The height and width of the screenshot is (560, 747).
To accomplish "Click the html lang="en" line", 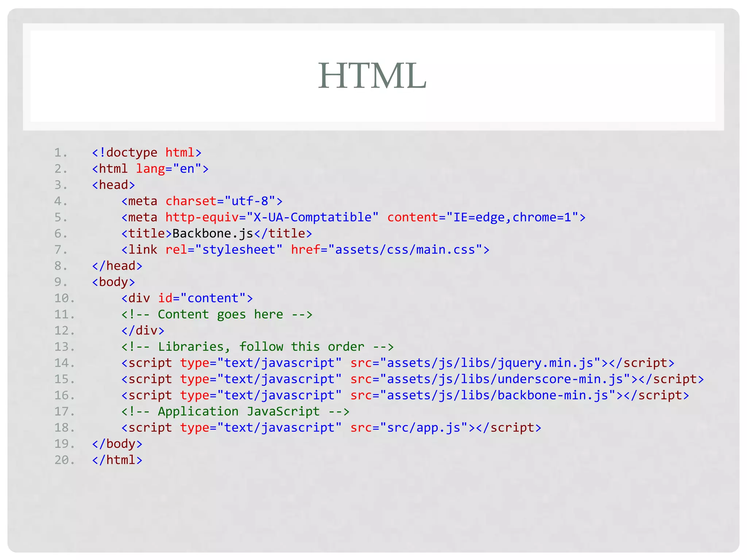I will click(150, 169).
